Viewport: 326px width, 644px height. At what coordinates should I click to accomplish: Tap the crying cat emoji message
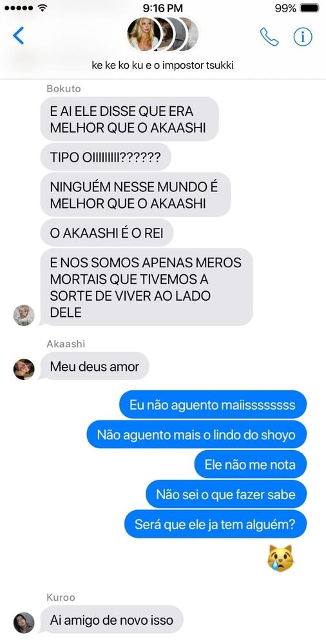click(281, 558)
